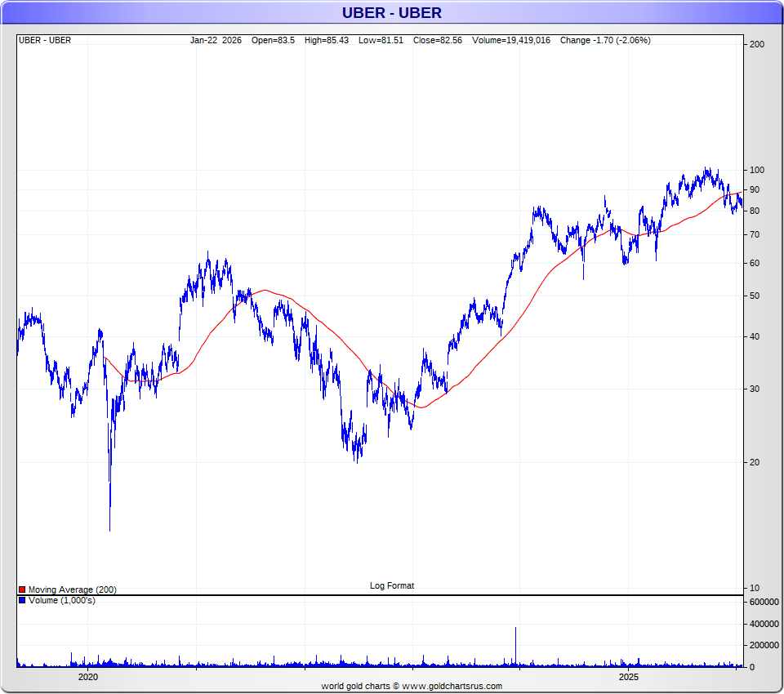This screenshot has width=784, height=694.
Task: Click the world gold charts copyright text
Action: 412,687
